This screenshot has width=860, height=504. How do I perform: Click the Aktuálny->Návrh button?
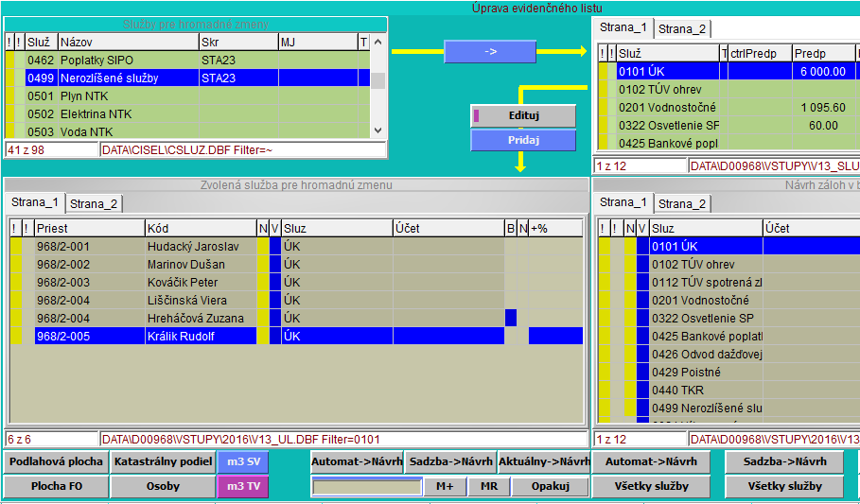coord(544,461)
